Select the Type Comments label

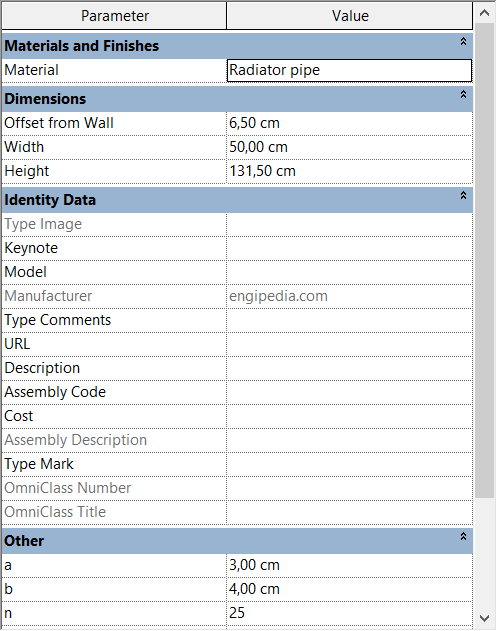click(58, 320)
